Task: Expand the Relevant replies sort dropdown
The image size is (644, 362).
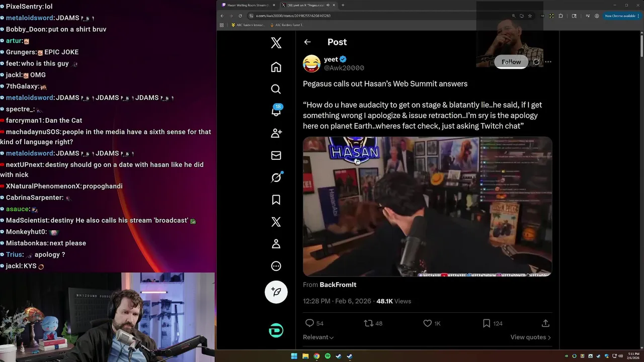Action: (318, 337)
